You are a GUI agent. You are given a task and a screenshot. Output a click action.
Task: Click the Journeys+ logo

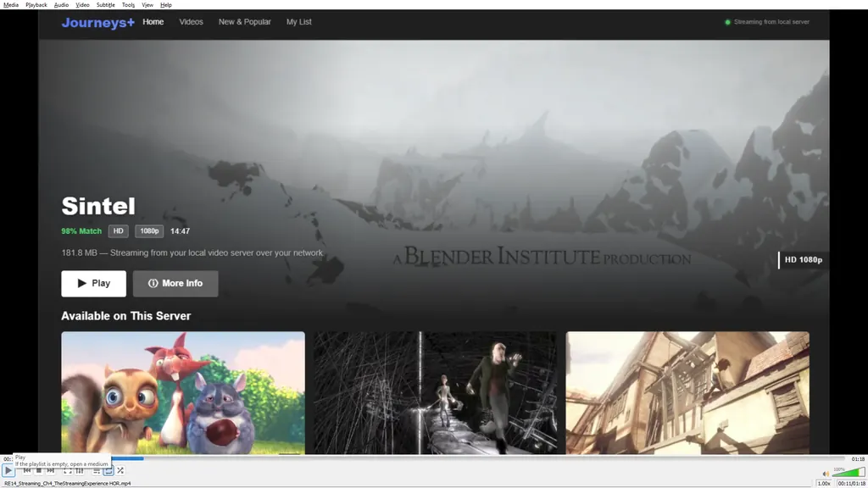click(x=98, y=23)
